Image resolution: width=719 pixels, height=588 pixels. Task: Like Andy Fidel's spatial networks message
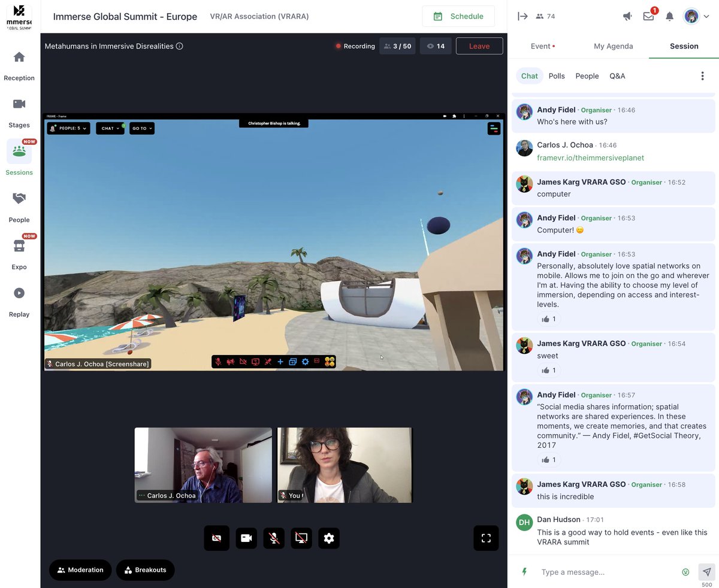(x=549, y=319)
